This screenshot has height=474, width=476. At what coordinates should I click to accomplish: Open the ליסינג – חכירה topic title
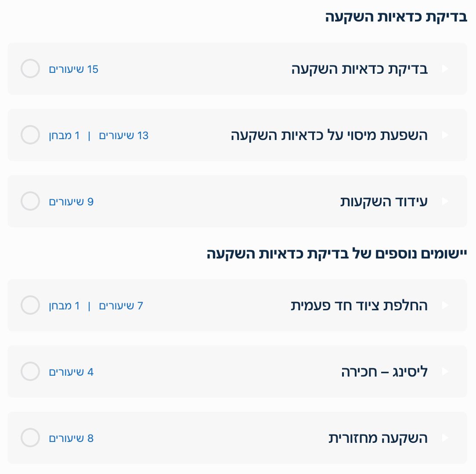384,372
